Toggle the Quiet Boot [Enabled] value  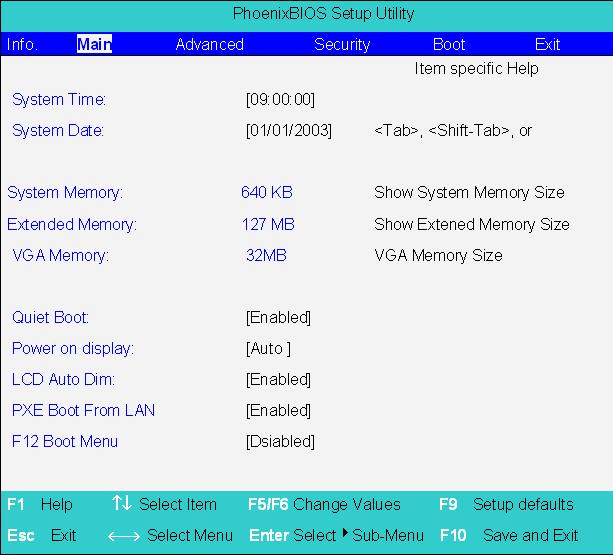278,317
